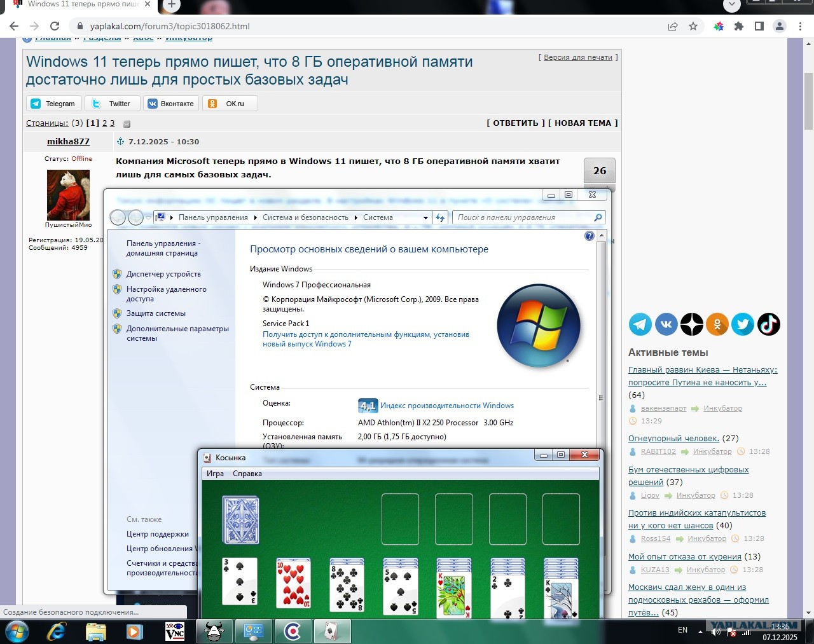Viewport: 814px width, 644px height.
Task: Open the Chrome three-dot menu
Action: click(800, 26)
